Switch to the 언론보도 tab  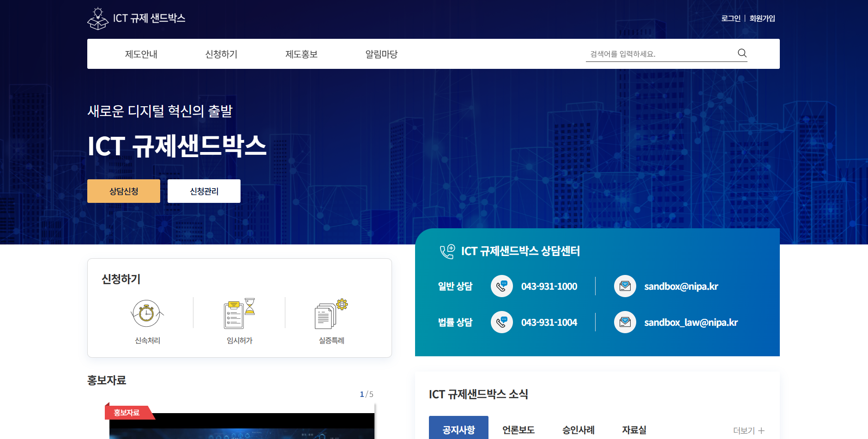click(x=518, y=429)
